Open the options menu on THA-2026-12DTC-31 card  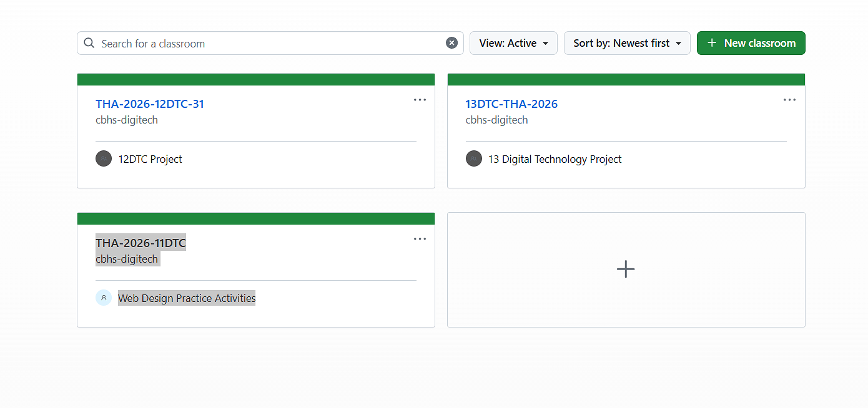tap(420, 100)
